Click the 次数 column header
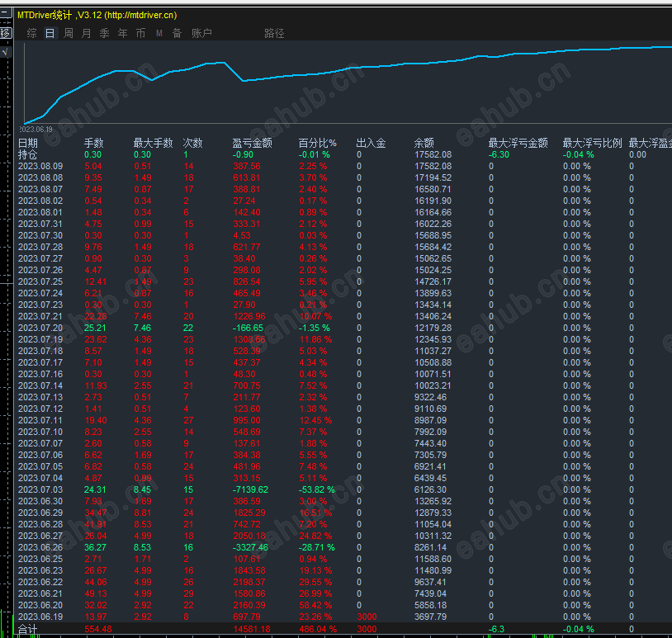Image resolution: width=672 pixels, height=638 pixels. (x=193, y=143)
